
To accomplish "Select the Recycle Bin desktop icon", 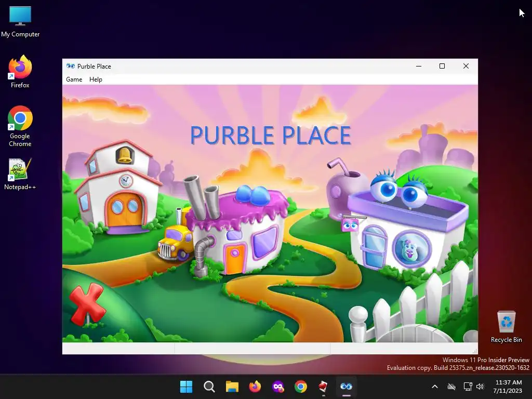I will (x=506, y=327).
